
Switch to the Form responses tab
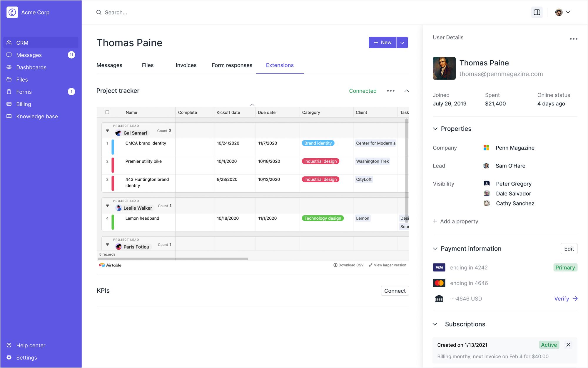(232, 65)
